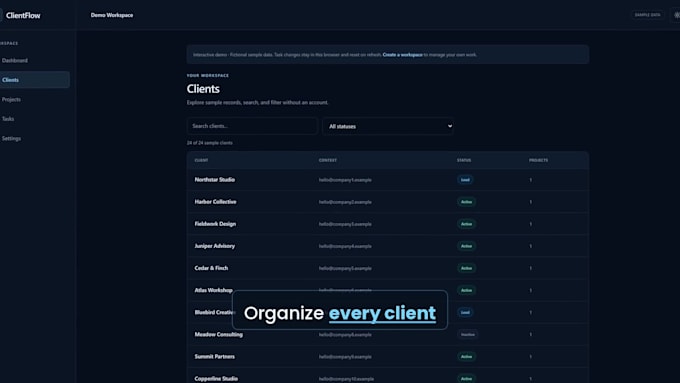Follow the Create a workspace link

[x=402, y=55]
